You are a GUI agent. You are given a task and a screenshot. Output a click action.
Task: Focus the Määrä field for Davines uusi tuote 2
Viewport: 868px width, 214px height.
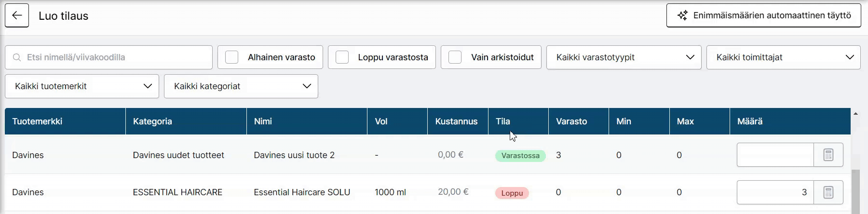[775, 155]
